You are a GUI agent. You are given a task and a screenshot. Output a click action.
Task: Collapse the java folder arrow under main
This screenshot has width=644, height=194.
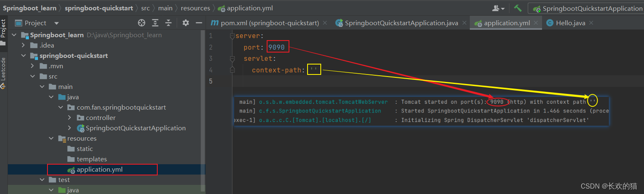click(x=51, y=97)
